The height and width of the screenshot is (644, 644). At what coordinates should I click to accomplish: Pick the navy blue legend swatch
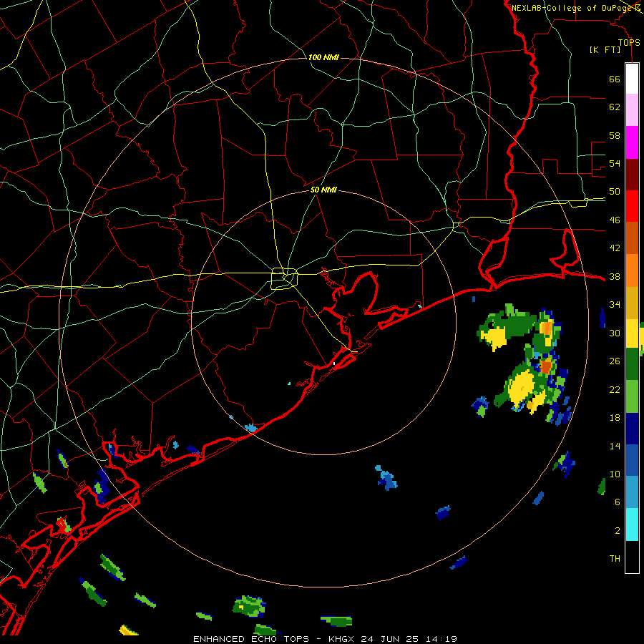tap(632, 429)
